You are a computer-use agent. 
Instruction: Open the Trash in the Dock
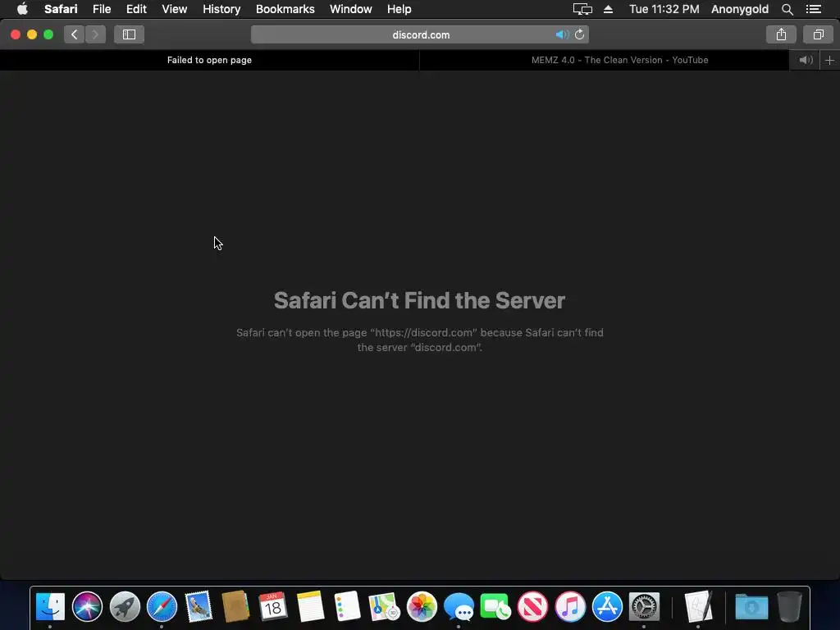click(789, 606)
